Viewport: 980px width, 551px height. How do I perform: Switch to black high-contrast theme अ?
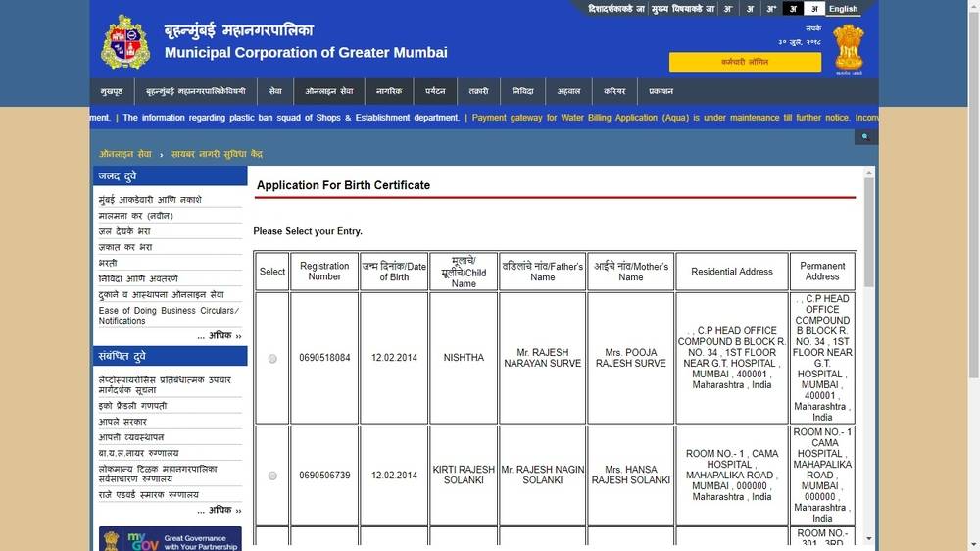pyautogui.click(x=793, y=9)
